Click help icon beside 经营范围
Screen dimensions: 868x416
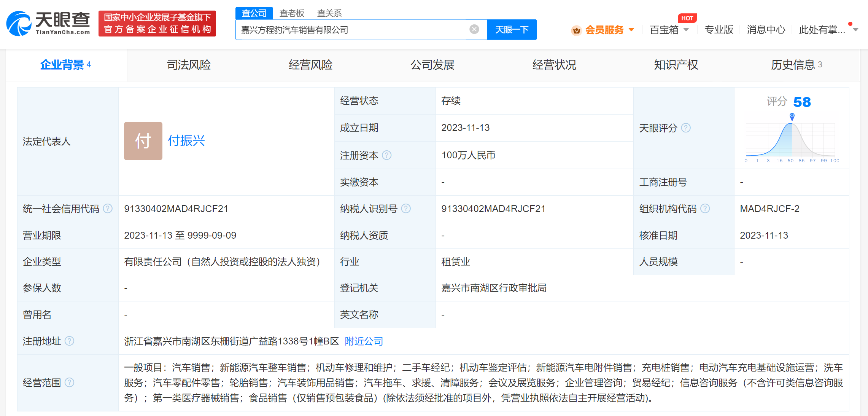tap(69, 383)
